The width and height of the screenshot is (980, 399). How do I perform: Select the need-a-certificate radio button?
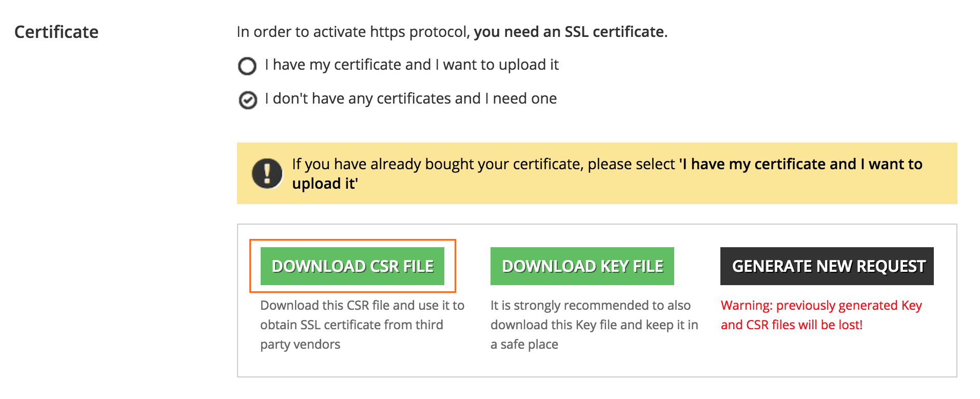tap(248, 100)
